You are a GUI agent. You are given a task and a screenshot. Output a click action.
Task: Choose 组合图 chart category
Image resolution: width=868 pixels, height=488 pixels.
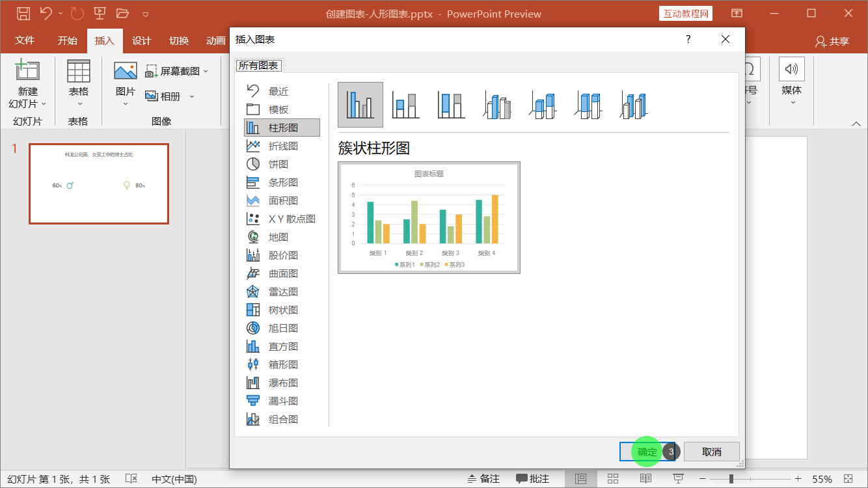coord(282,419)
